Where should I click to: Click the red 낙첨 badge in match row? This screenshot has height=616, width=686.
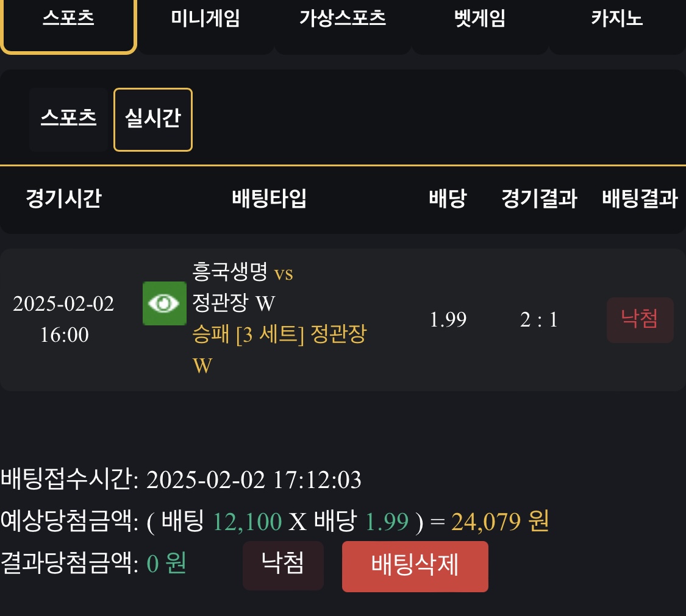click(x=640, y=319)
